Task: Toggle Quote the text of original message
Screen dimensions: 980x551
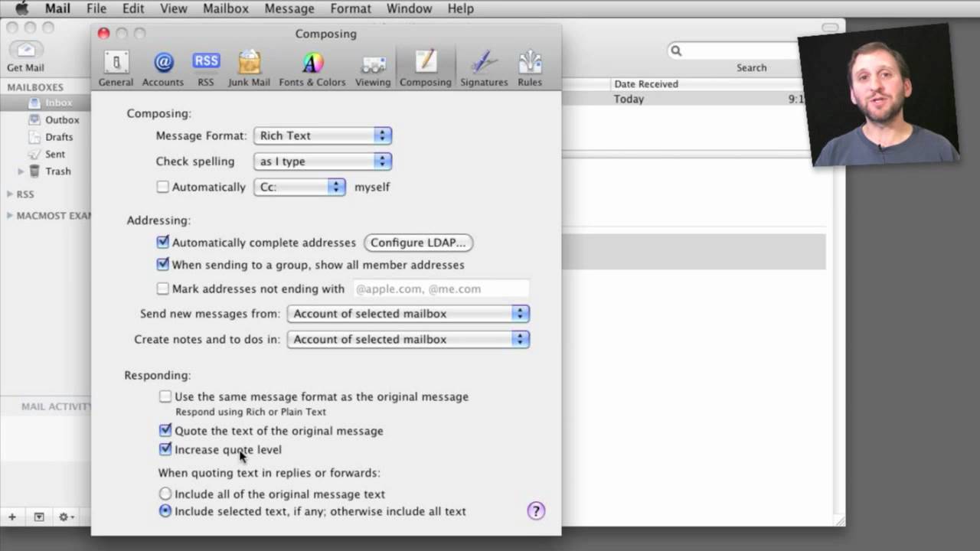Action: coord(165,430)
